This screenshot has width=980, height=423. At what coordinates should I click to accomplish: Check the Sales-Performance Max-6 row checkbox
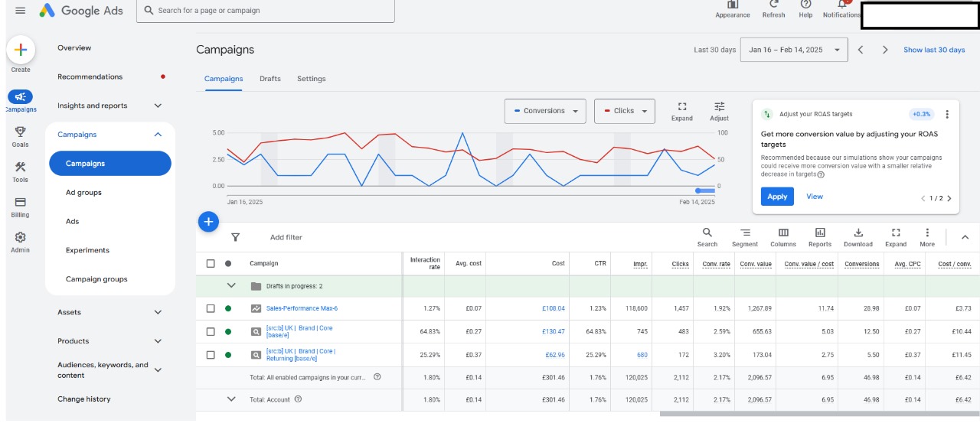click(x=211, y=308)
